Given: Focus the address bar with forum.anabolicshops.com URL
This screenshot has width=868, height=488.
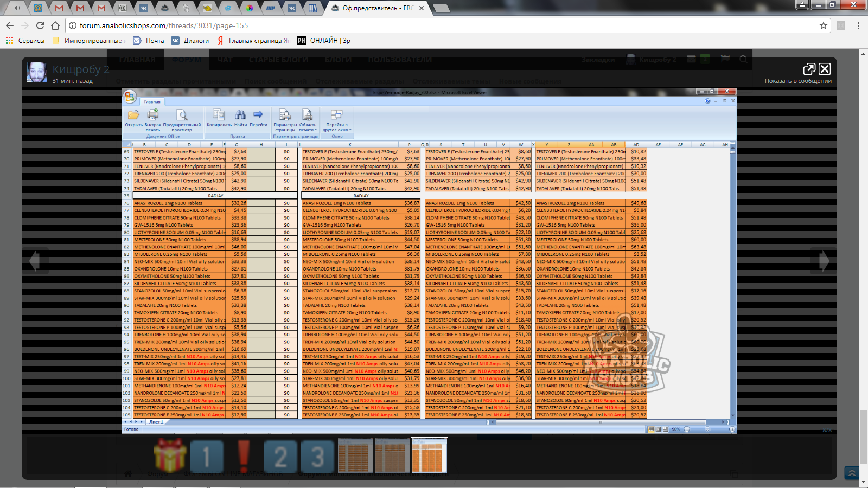Looking at the screenshot, I should point(445,25).
